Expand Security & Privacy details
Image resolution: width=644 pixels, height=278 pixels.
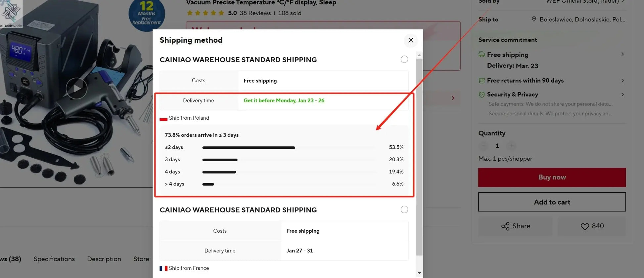622,95
